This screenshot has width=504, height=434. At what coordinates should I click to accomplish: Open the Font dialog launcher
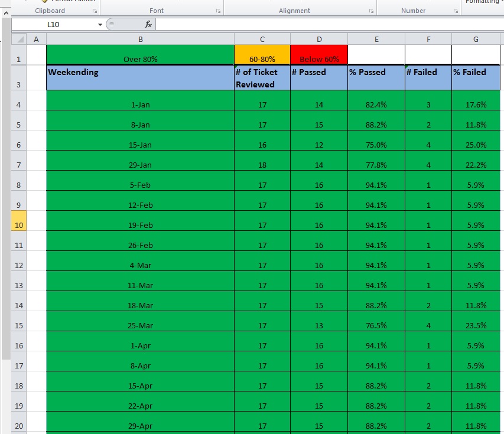(218, 11)
